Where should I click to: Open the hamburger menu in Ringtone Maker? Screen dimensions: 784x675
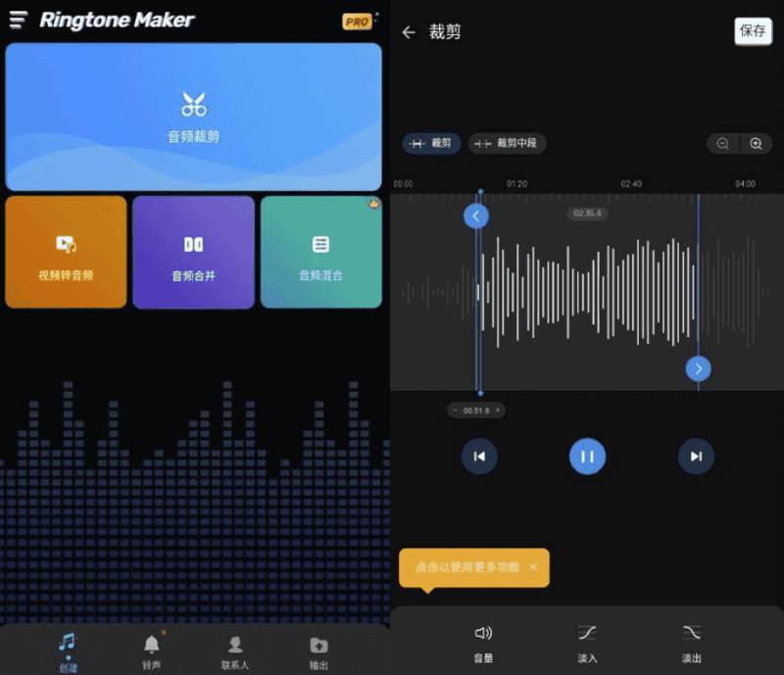[x=19, y=21]
